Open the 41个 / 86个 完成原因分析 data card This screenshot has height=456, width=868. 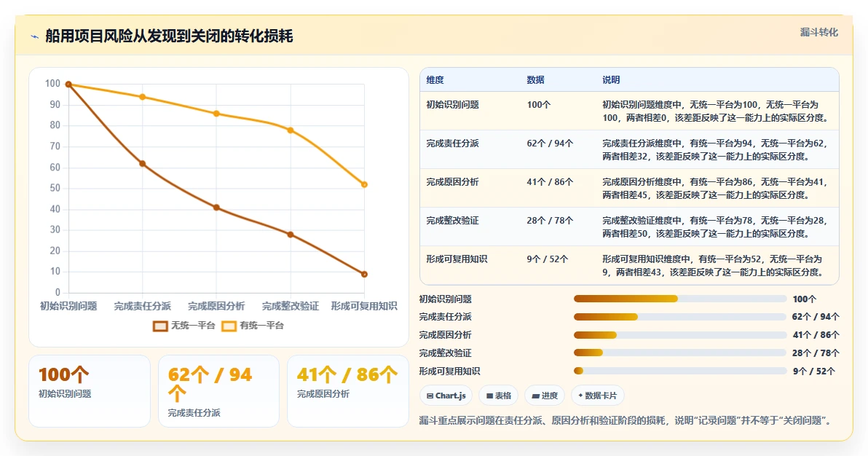pyautogui.click(x=347, y=391)
